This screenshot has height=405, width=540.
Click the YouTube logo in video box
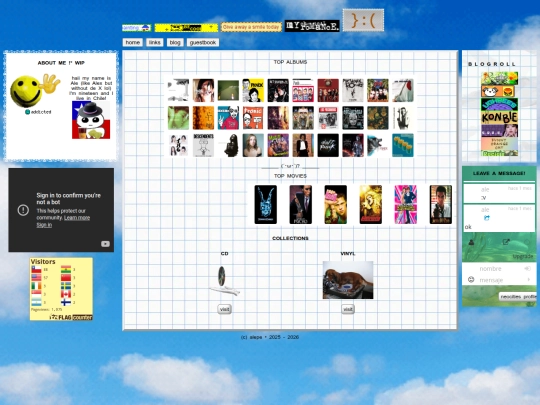(105, 244)
